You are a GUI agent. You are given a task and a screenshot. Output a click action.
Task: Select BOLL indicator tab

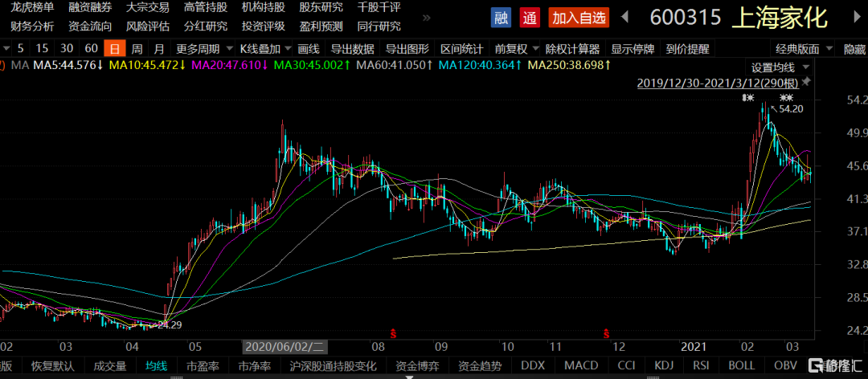point(742,365)
